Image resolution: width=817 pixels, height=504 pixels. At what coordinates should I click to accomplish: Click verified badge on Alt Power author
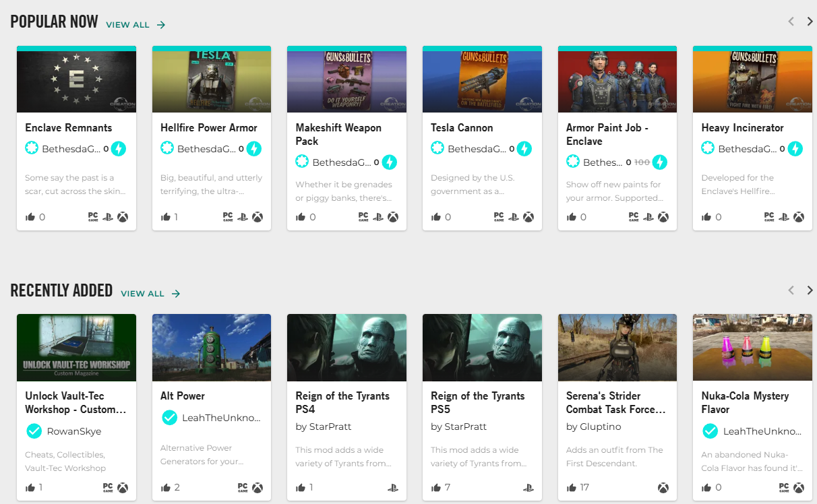[x=169, y=418]
